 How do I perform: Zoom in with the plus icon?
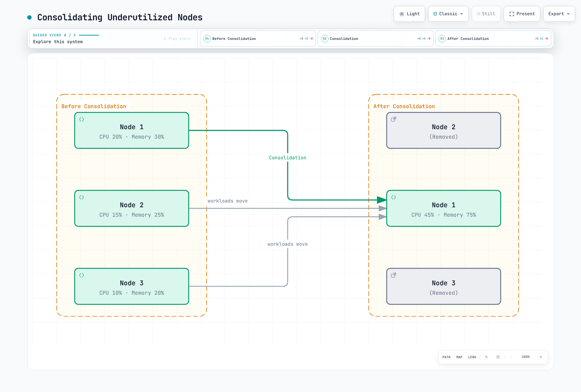pos(541,357)
